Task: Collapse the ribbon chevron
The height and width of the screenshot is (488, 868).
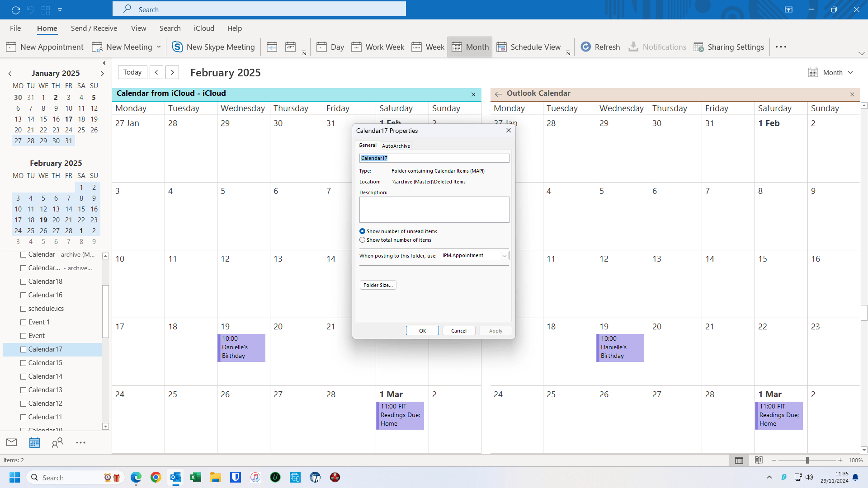Action: click(861, 53)
